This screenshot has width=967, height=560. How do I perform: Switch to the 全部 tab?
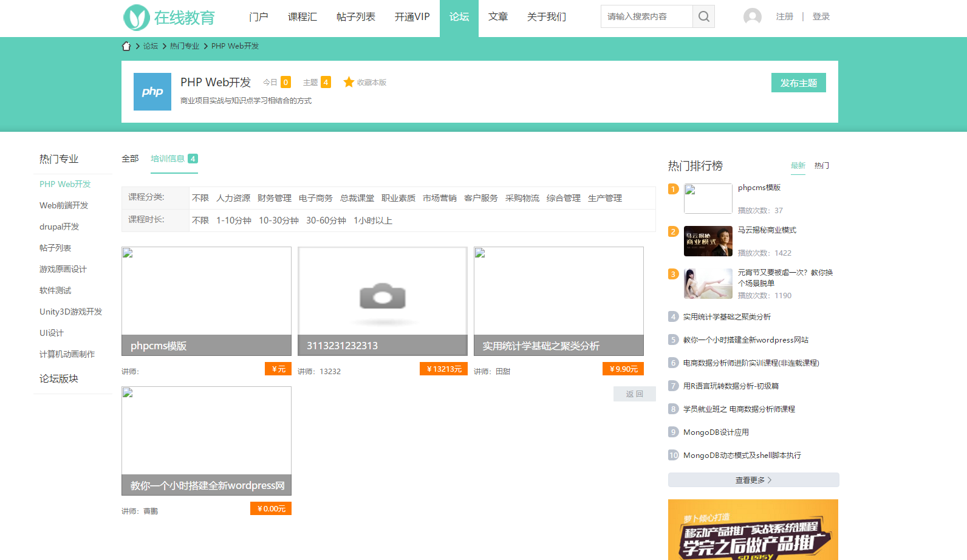coord(130,159)
